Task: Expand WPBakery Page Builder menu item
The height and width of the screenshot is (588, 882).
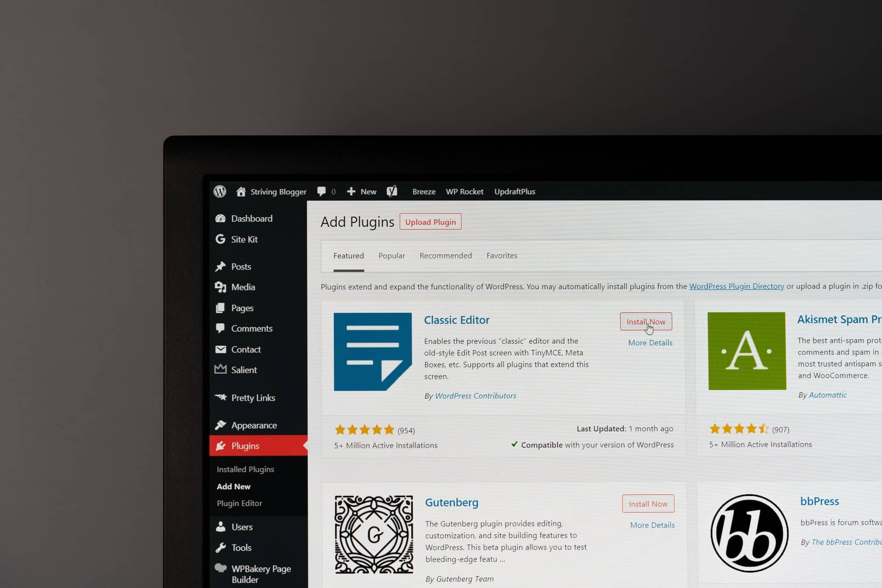Action: [x=261, y=574]
